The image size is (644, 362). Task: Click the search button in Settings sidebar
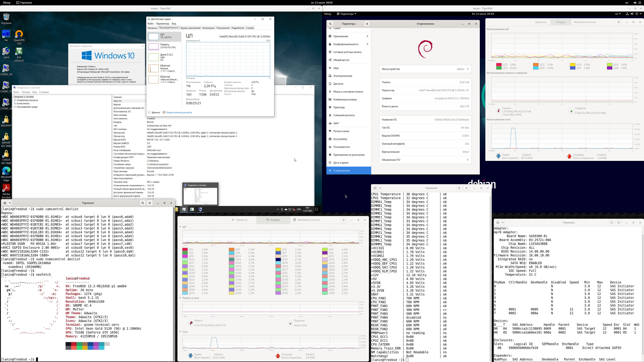coord(330,24)
